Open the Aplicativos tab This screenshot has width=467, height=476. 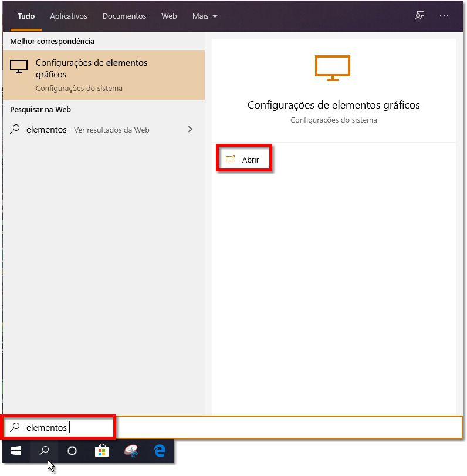point(69,16)
